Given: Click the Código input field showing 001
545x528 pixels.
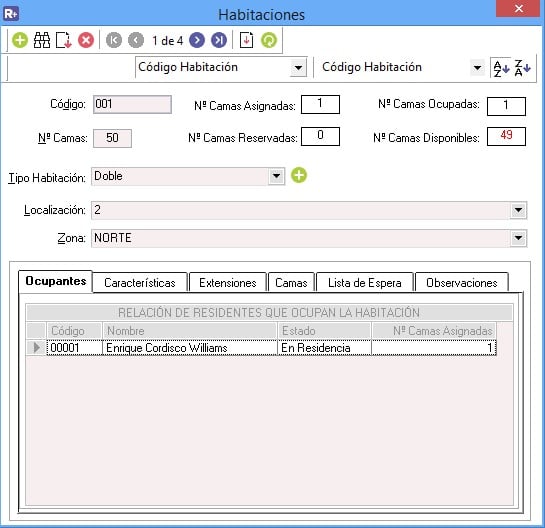Looking at the screenshot, I should [132, 104].
